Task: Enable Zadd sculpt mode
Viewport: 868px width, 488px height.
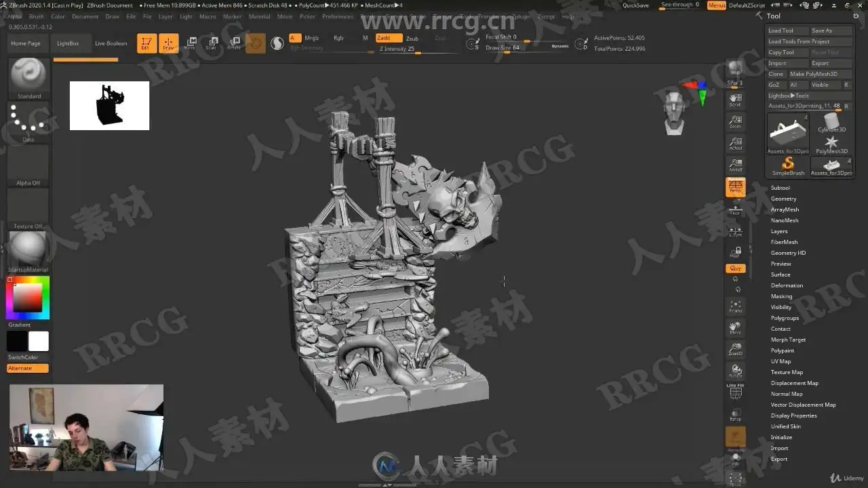Action: [x=389, y=38]
